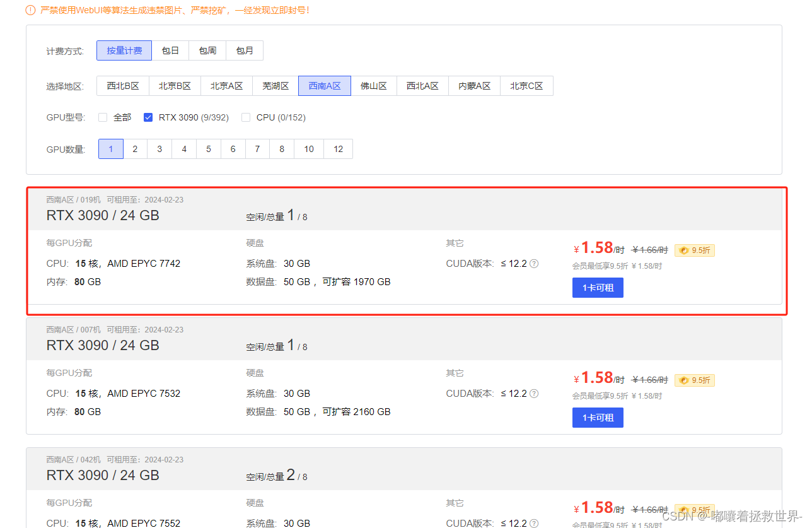Choose the 佛山区 region
The image size is (812, 528).
click(x=373, y=86)
